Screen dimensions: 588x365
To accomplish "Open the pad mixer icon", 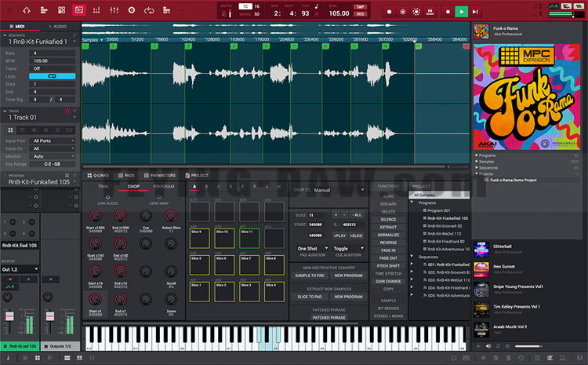I will pos(96,10).
